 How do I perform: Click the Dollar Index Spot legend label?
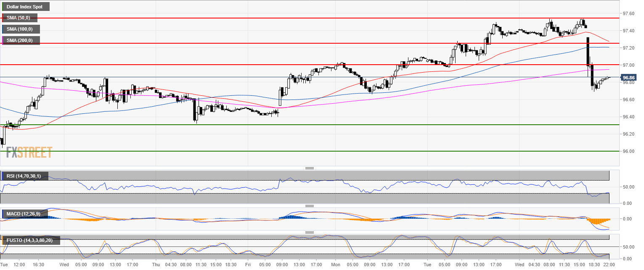coord(26,7)
